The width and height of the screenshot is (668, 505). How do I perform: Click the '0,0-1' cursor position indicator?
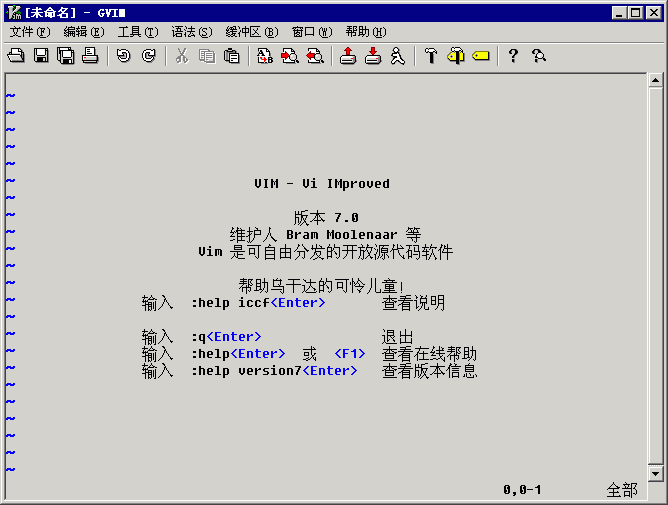522,490
